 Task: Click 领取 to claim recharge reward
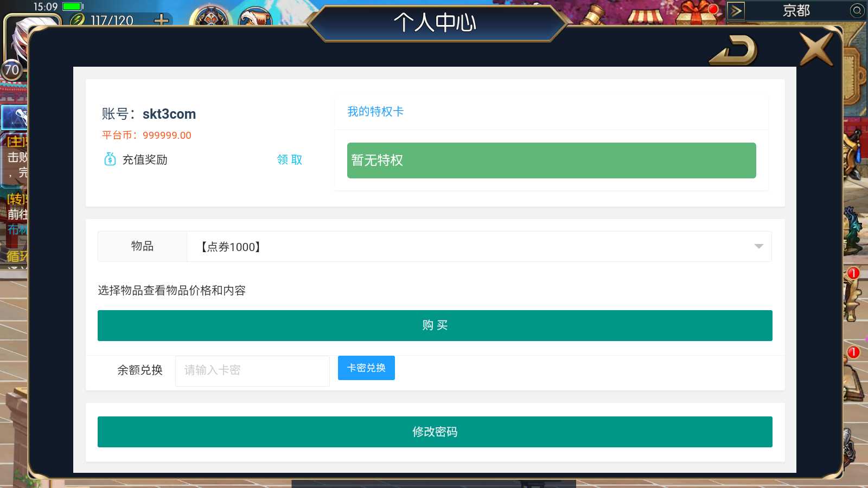289,159
